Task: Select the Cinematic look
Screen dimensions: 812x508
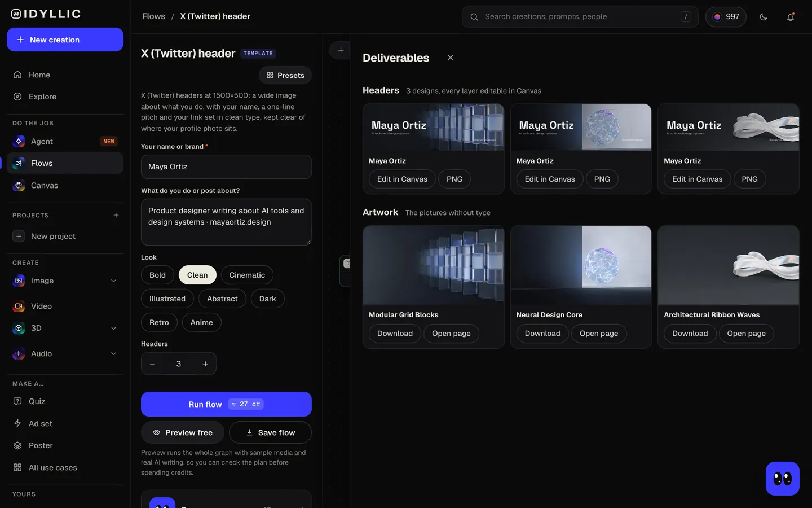Action: click(247, 275)
